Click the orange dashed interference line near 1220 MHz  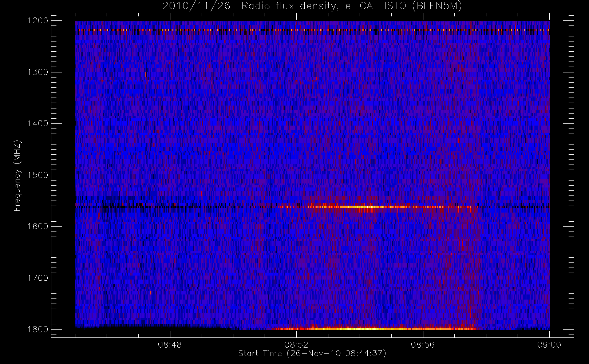[x=312, y=30]
